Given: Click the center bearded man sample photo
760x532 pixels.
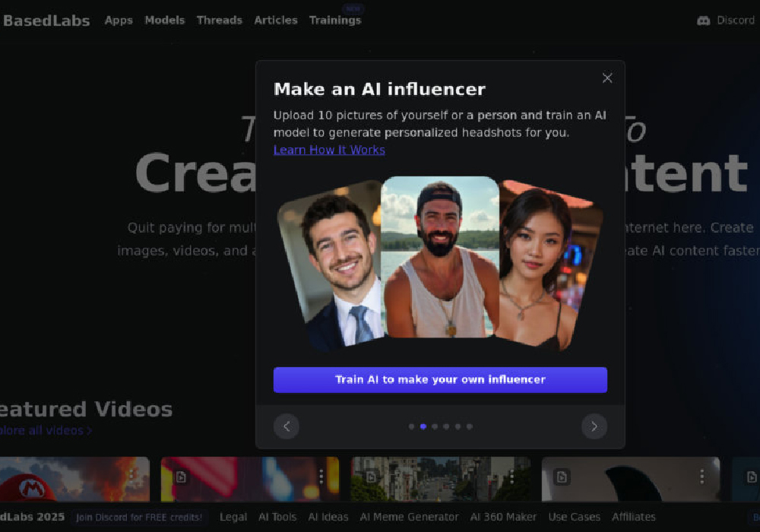Looking at the screenshot, I should click(x=440, y=258).
